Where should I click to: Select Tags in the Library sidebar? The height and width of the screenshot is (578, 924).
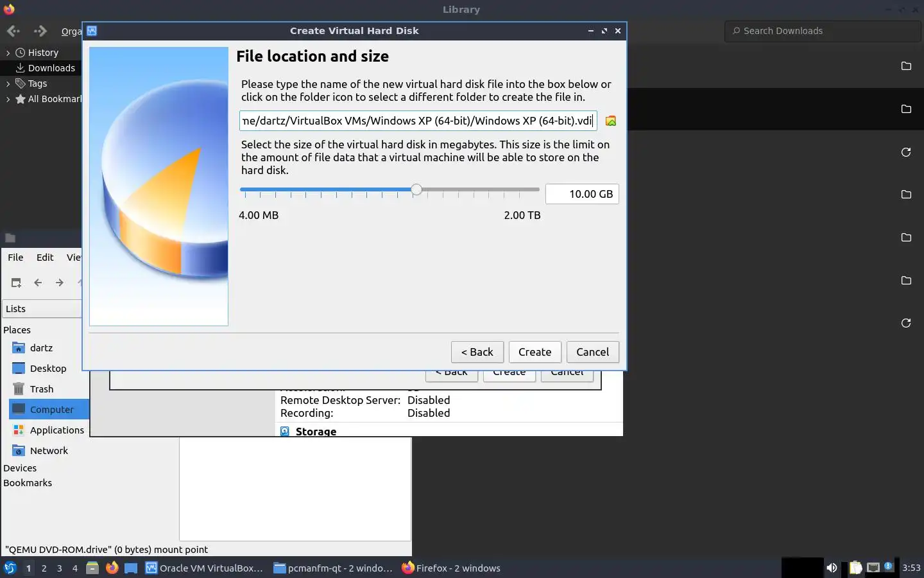pos(37,83)
